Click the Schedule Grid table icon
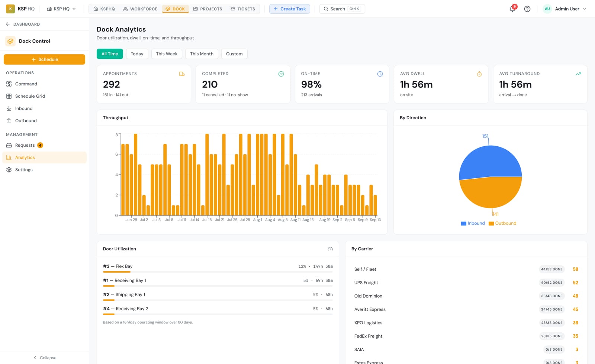This screenshot has width=595, height=364. point(9,96)
